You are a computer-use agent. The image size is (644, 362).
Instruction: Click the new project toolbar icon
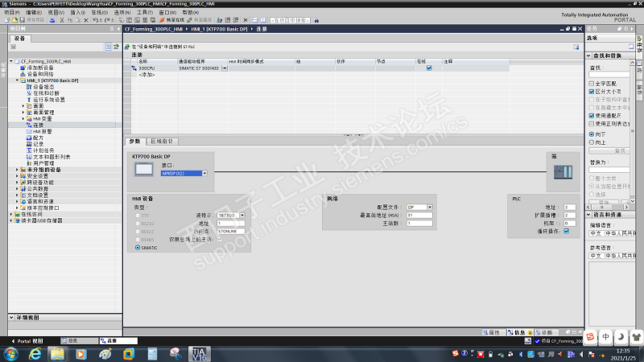7,19
